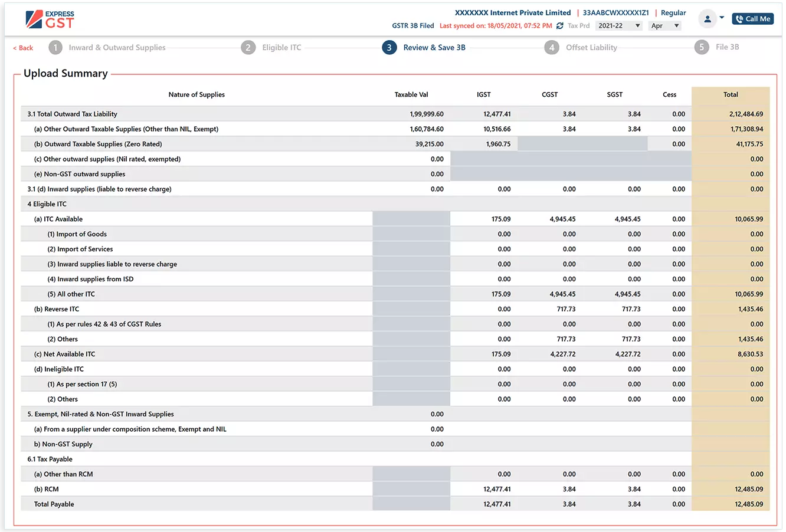This screenshot has height=532, width=786.
Task: Click the refresh sync icon near last synced time
Action: pos(559,26)
